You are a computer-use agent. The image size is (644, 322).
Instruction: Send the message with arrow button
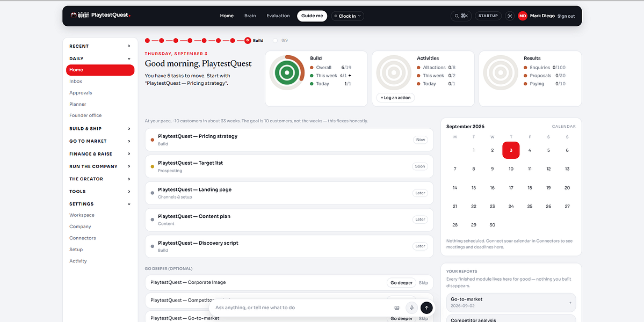pyautogui.click(x=426, y=308)
